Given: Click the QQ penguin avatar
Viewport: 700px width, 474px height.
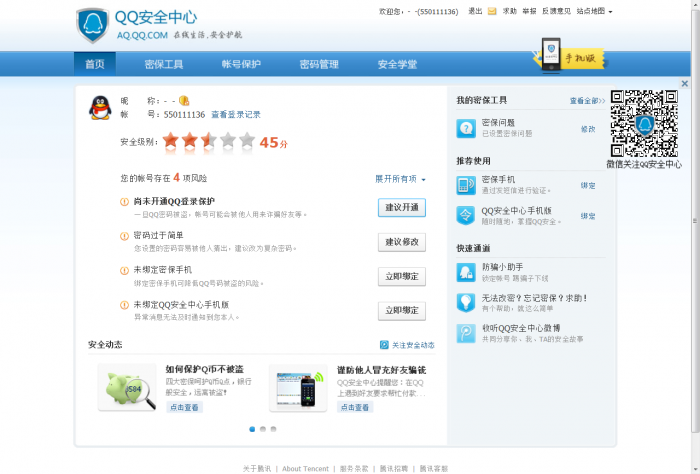Looking at the screenshot, I should coord(100,108).
